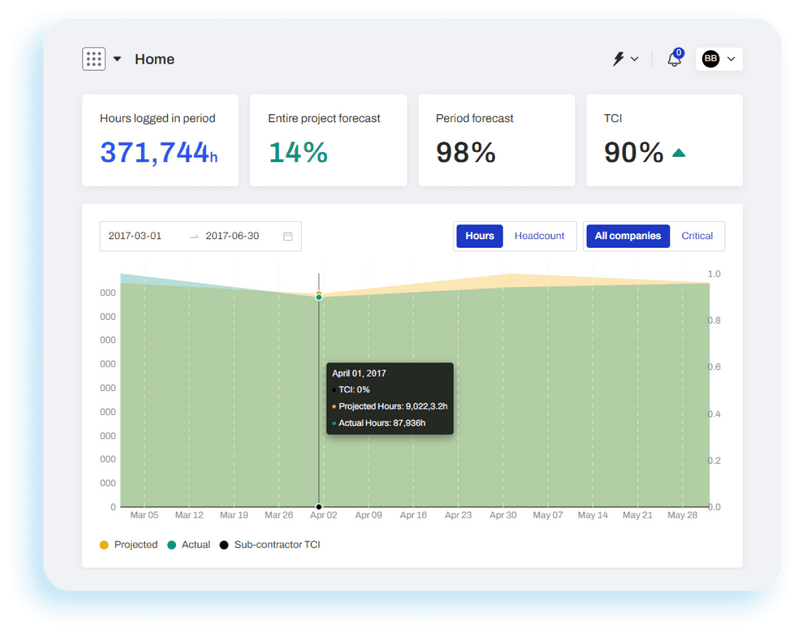This screenshot has width=800, height=635.
Task: Enable the Hours view toggle
Action: (x=479, y=235)
